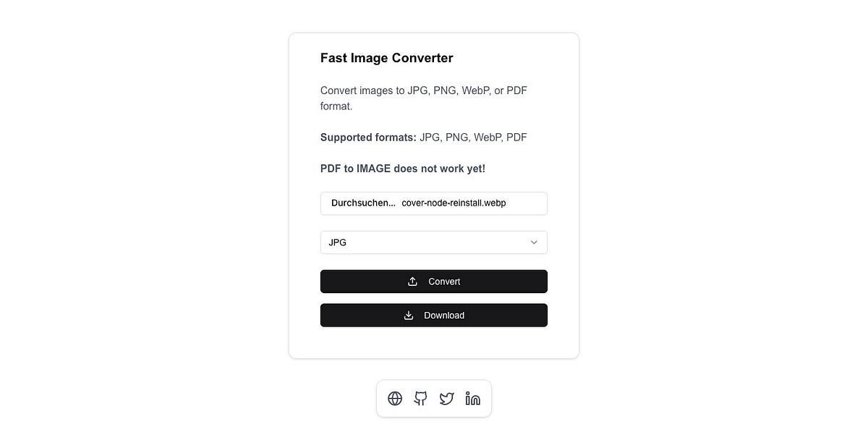Click the Fast Image Converter heading

pos(386,57)
